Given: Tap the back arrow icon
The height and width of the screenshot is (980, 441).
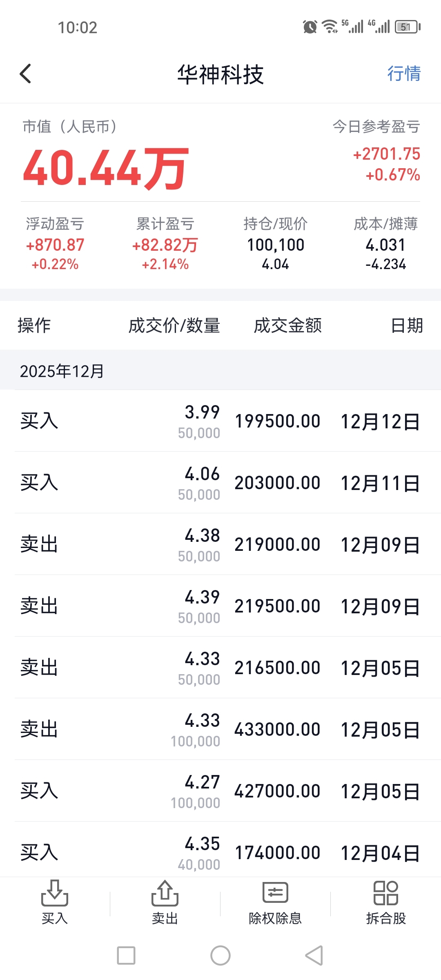Looking at the screenshot, I should click(x=25, y=74).
